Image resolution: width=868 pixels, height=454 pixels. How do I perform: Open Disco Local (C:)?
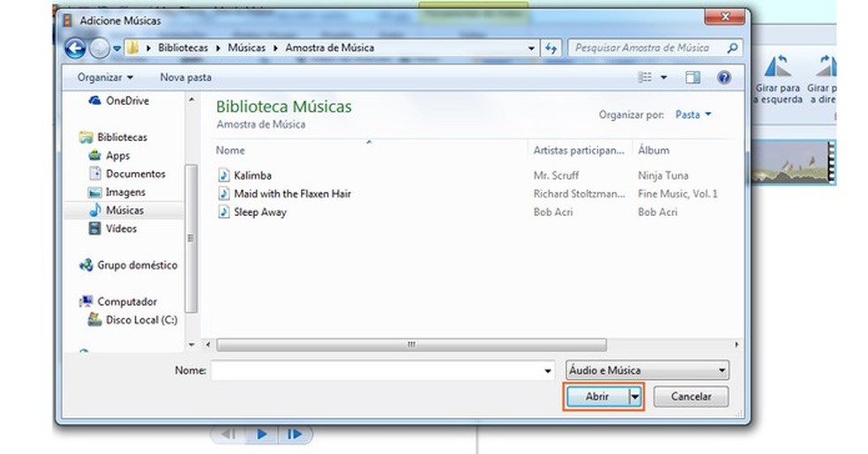[x=133, y=320]
